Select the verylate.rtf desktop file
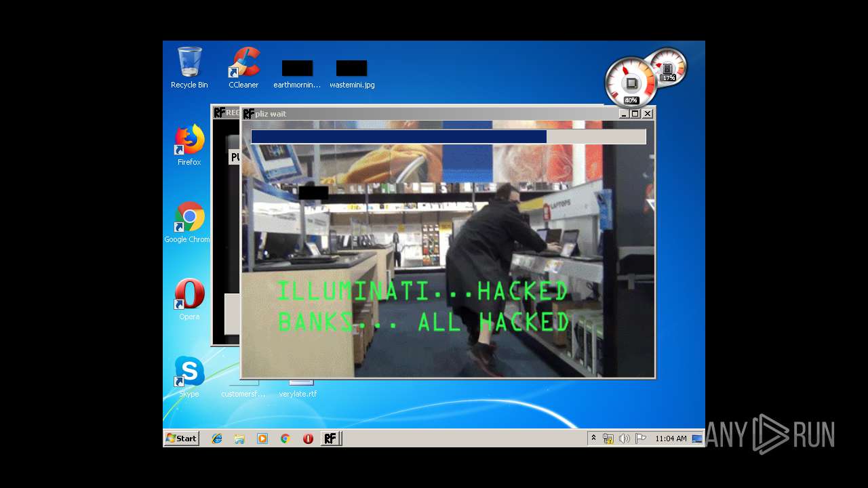 298,389
